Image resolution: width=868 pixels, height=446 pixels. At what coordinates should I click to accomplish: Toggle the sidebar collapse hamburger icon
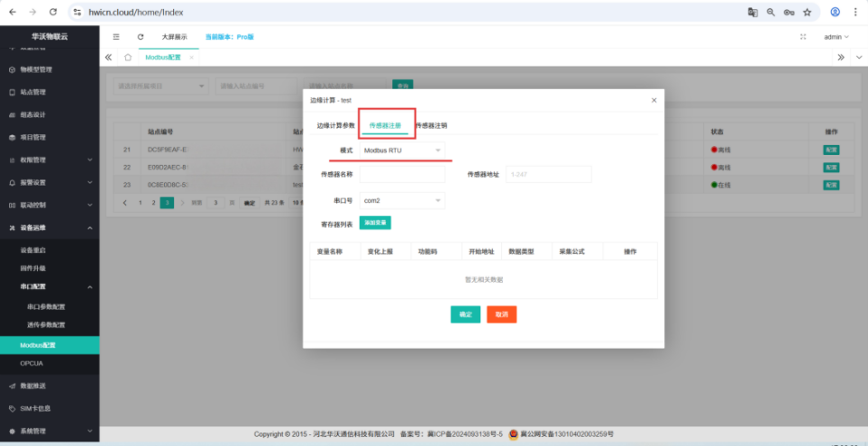tap(115, 37)
